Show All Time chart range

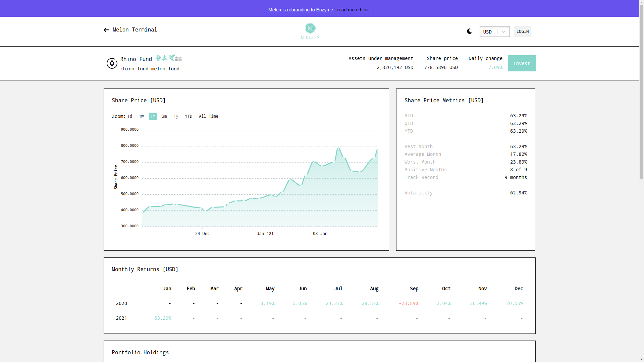(x=208, y=116)
